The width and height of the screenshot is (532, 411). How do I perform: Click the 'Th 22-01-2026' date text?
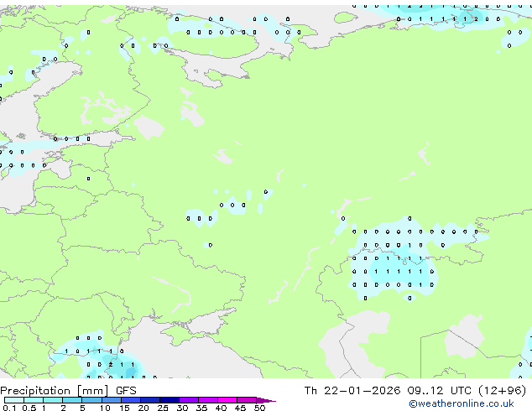pyautogui.click(x=352, y=391)
